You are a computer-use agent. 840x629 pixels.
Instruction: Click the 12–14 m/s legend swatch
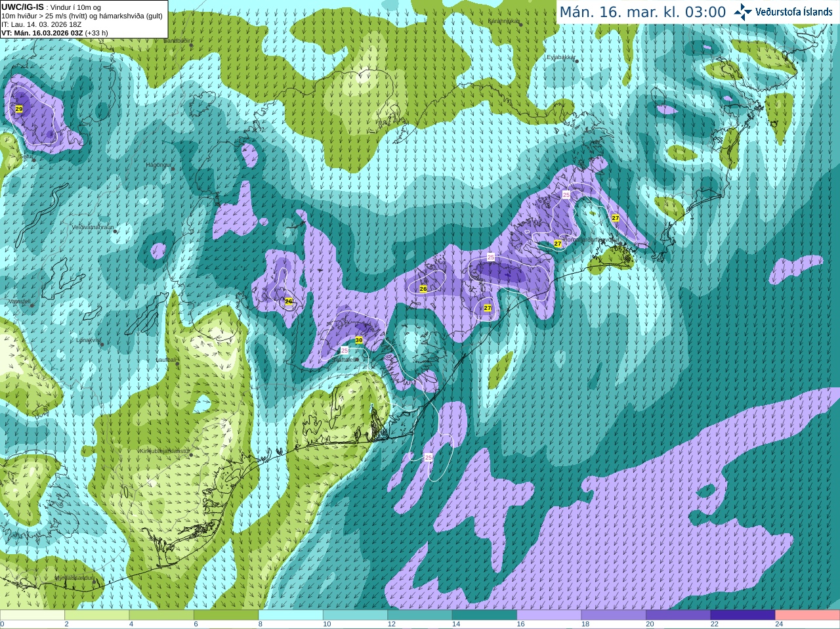coord(420,615)
